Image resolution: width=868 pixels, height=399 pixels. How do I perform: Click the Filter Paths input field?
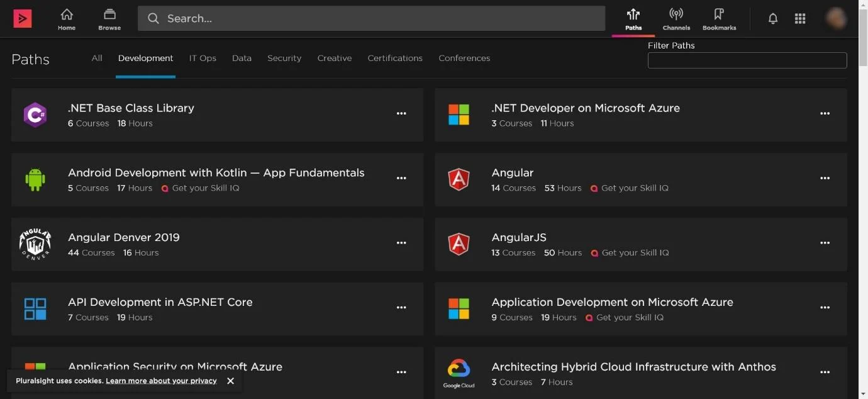747,60
